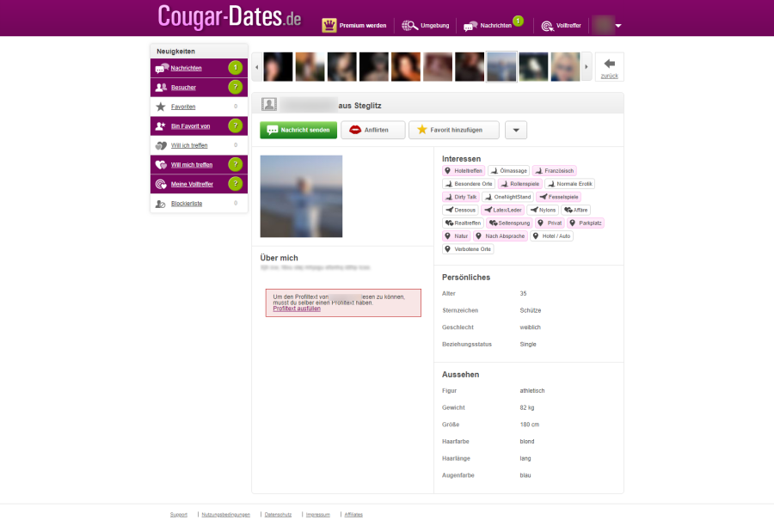The width and height of the screenshot is (774, 532).
Task: Click the Dirty Talk interest tag
Action: 461,197
